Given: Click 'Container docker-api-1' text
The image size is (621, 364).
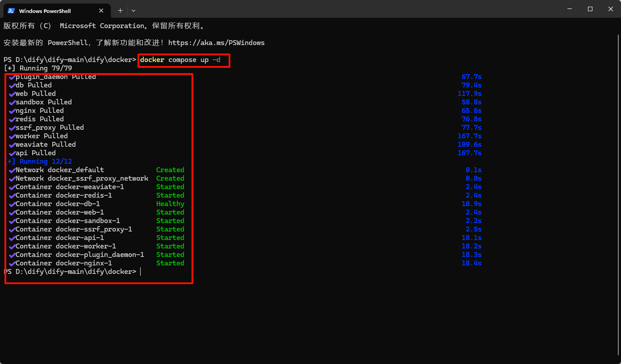Looking at the screenshot, I should [x=60, y=238].
